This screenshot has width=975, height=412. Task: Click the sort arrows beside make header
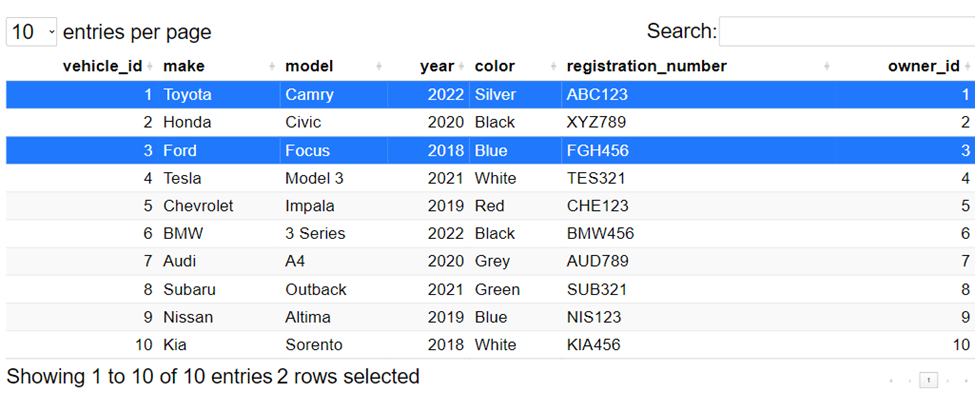pos(272,66)
